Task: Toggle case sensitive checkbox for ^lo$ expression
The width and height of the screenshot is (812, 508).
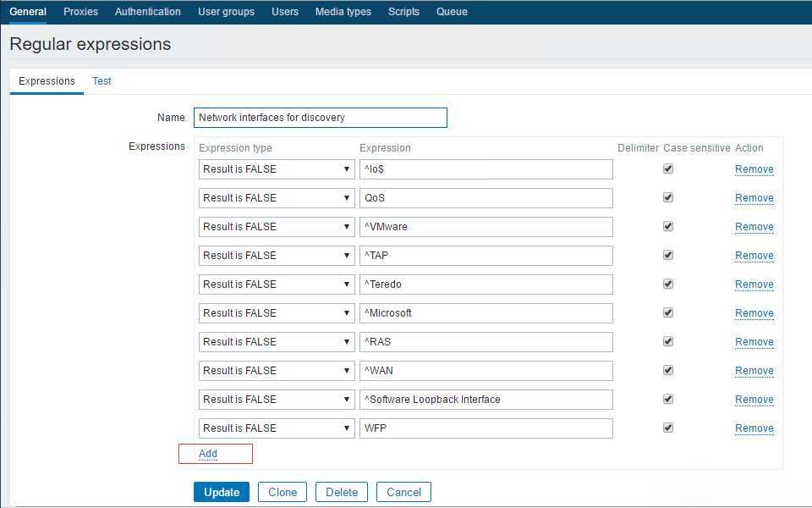Action: 668,169
